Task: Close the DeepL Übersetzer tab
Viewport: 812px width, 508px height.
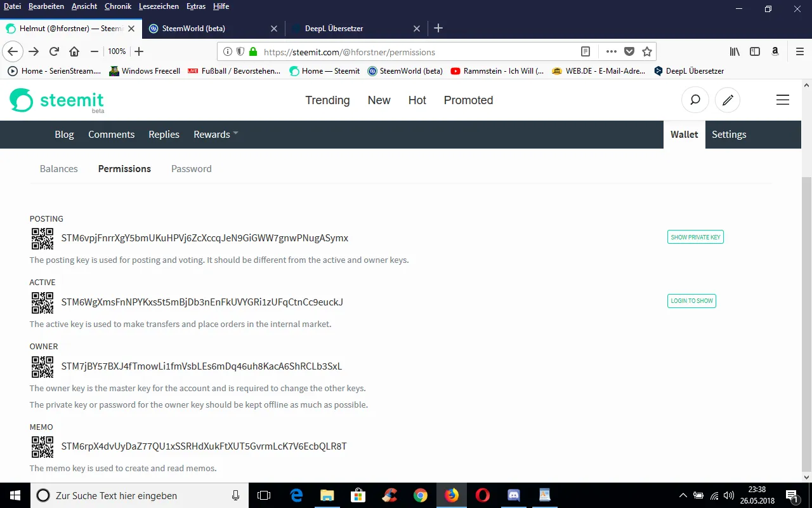Action: [417, 29]
